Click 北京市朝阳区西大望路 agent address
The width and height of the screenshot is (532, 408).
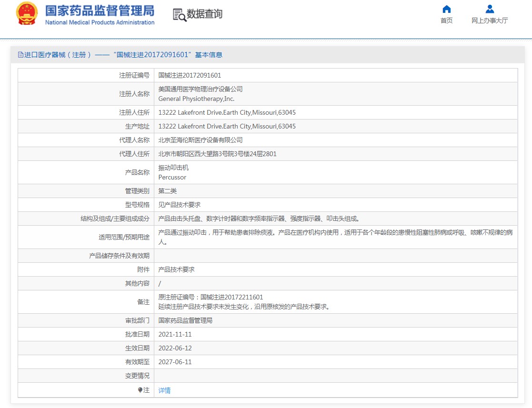218,154
